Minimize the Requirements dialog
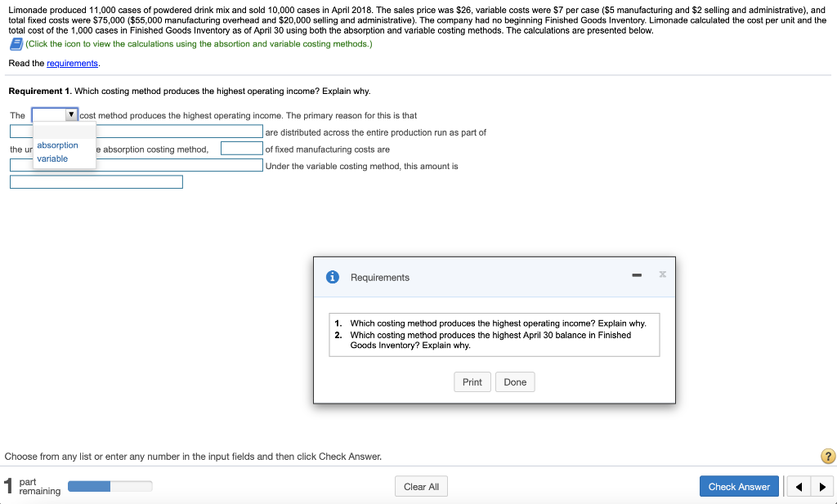837x504 pixels. pos(637,275)
